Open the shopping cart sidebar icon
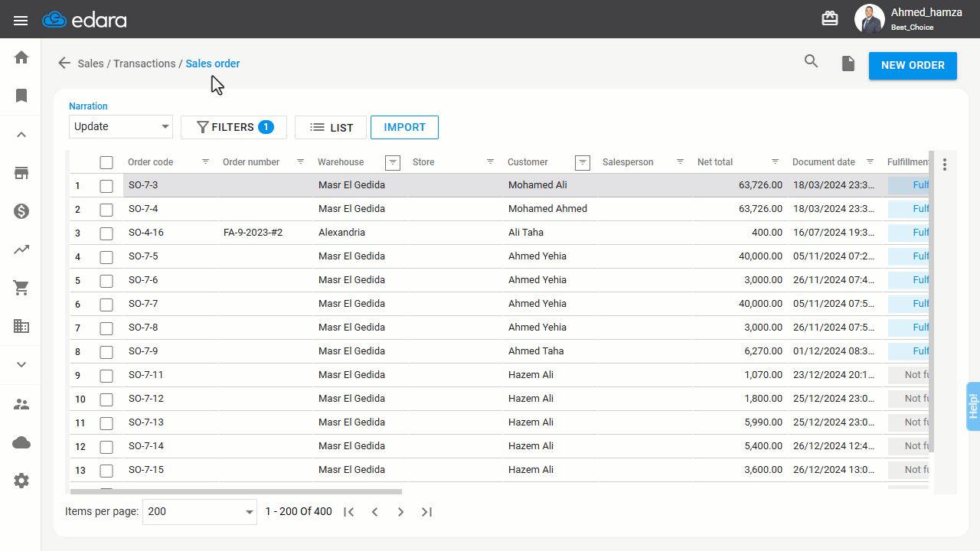This screenshot has width=980, height=551. (21, 288)
